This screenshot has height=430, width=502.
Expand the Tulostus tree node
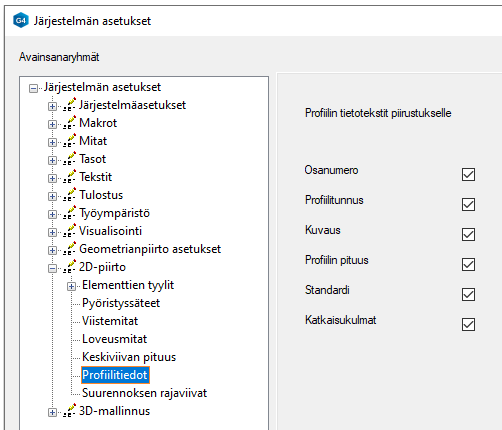52,196
